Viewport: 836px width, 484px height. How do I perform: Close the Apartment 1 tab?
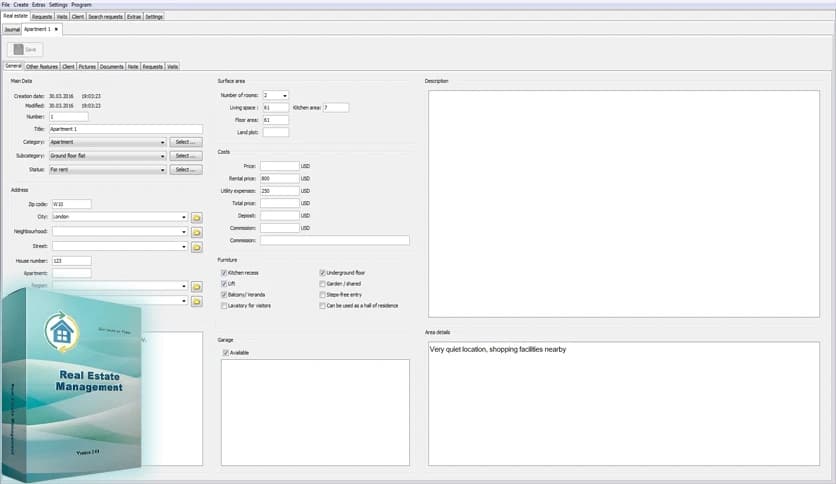coord(57,29)
